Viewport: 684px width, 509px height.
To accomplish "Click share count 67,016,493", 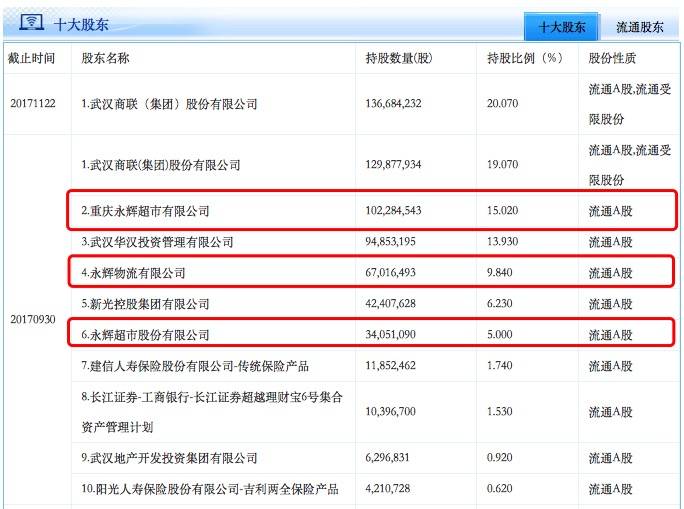I will 390,273.
